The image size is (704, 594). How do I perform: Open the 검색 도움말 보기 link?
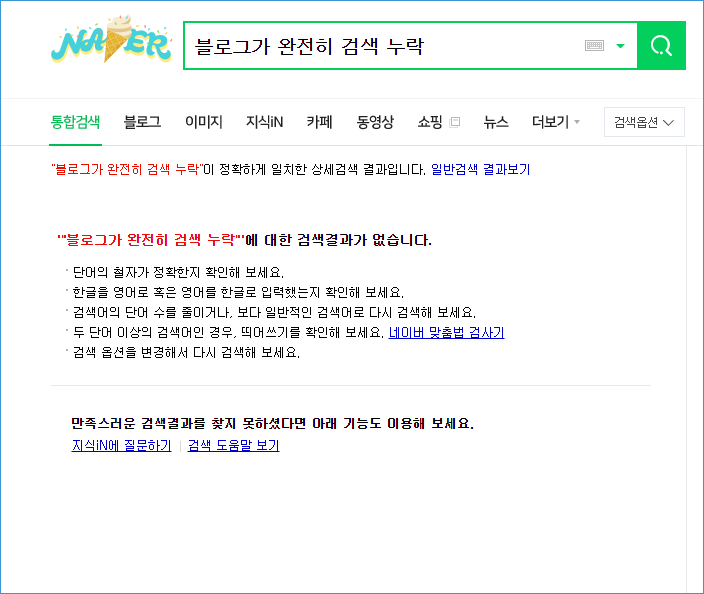(233, 445)
